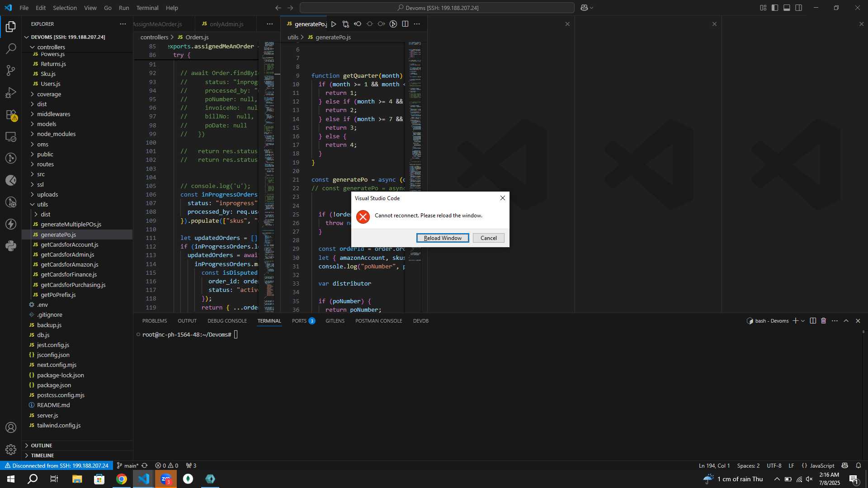This screenshot has height=488, width=868.
Task: Open the Extensions view with warning badge
Action: click(x=11, y=115)
